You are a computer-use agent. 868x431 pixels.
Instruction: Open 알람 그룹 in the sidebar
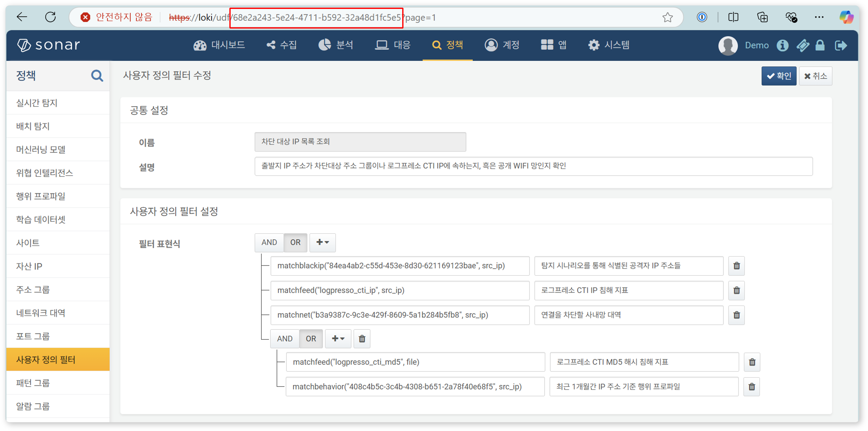(58, 406)
